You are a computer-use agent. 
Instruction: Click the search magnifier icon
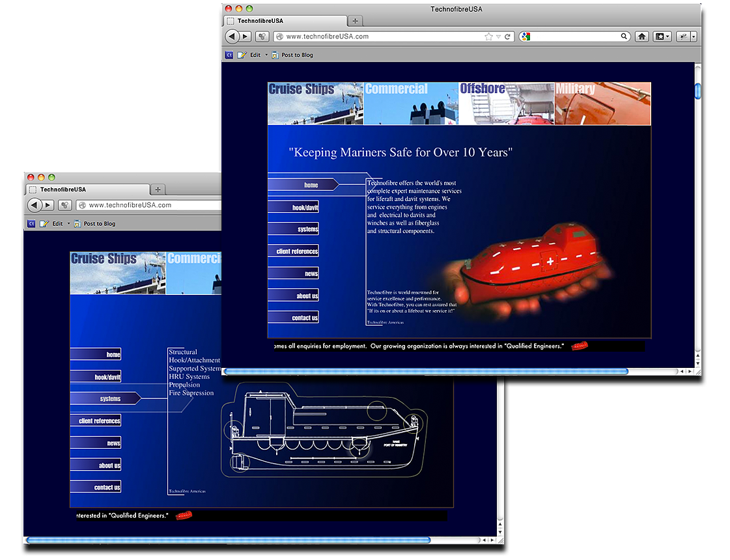[624, 36]
